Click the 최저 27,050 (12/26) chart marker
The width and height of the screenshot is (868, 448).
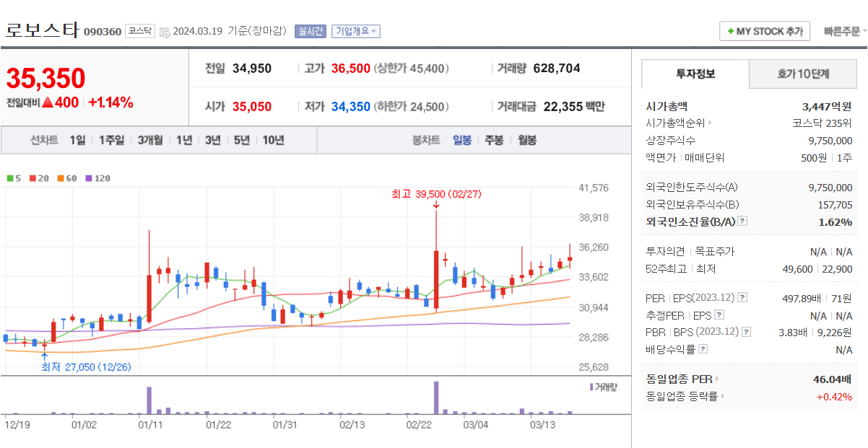point(86,366)
